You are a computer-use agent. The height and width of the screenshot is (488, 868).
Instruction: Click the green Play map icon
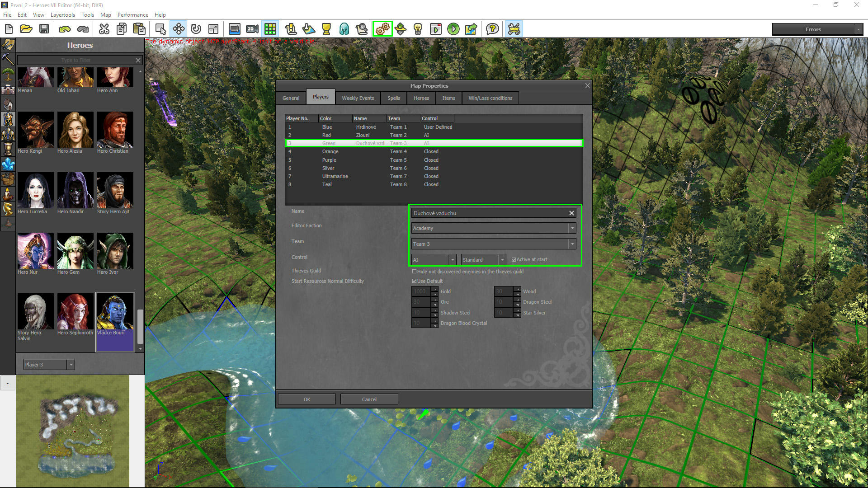click(x=453, y=29)
